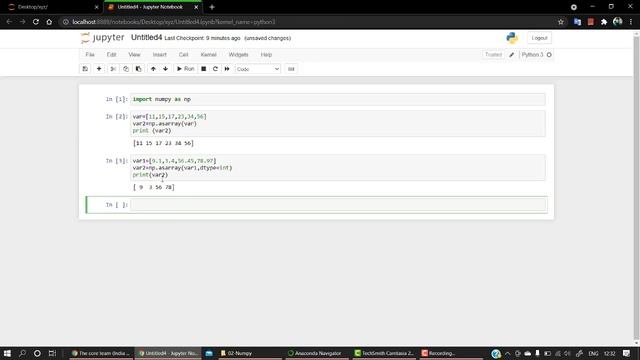Click the Jupyter logo
The width and height of the screenshot is (640, 360).
102,38
